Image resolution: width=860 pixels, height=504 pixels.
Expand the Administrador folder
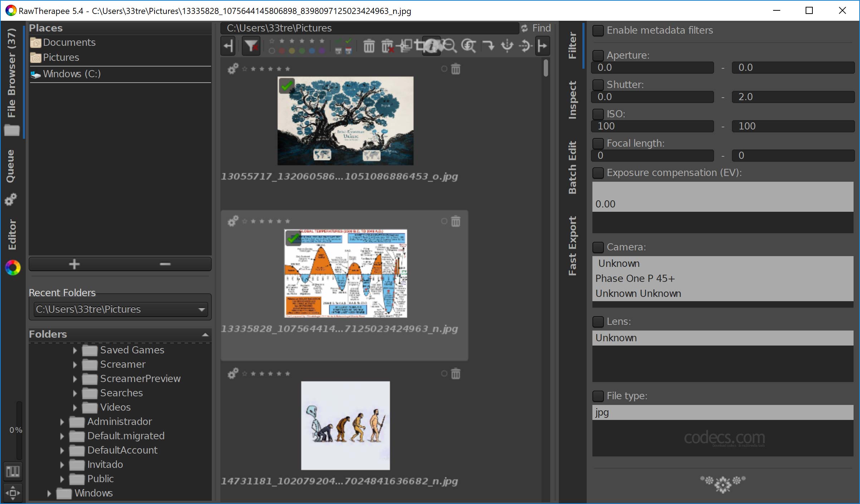(x=62, y=422)
